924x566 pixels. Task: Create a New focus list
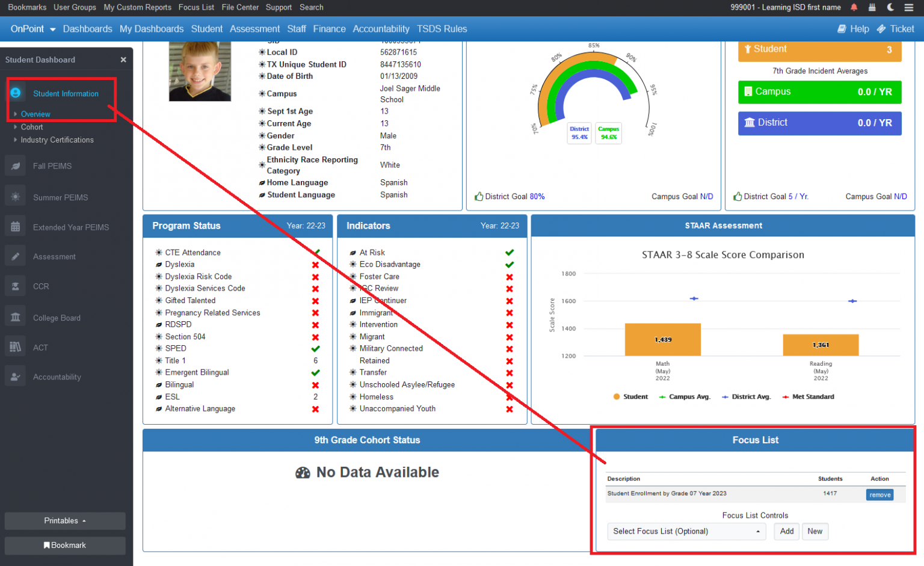tap(815, 531)
